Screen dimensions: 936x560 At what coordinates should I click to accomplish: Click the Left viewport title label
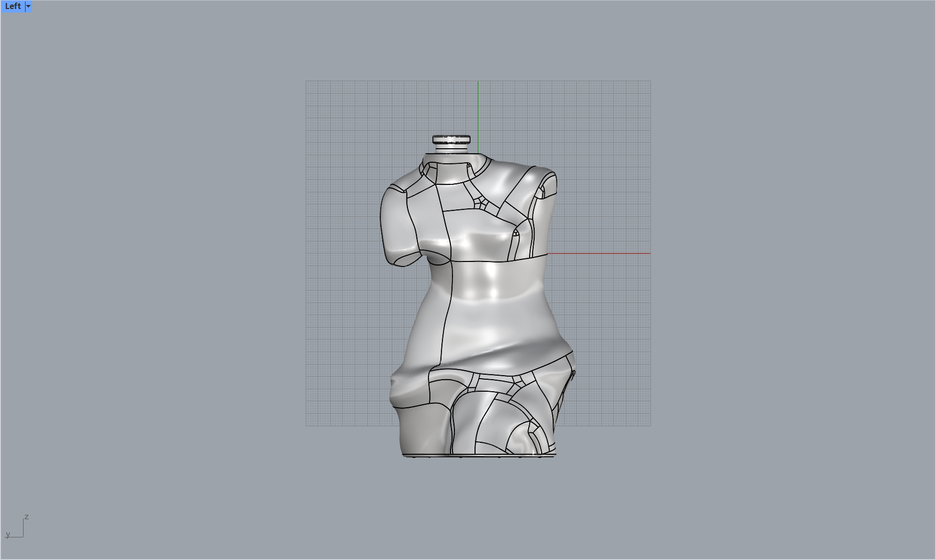click(x=13, y=7)
